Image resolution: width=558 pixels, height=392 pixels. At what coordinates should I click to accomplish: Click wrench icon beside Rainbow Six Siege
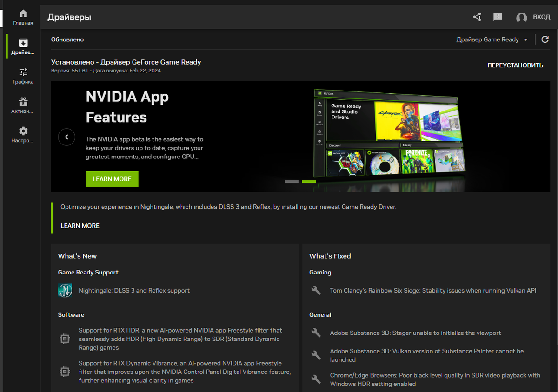[x=316, y=290]
